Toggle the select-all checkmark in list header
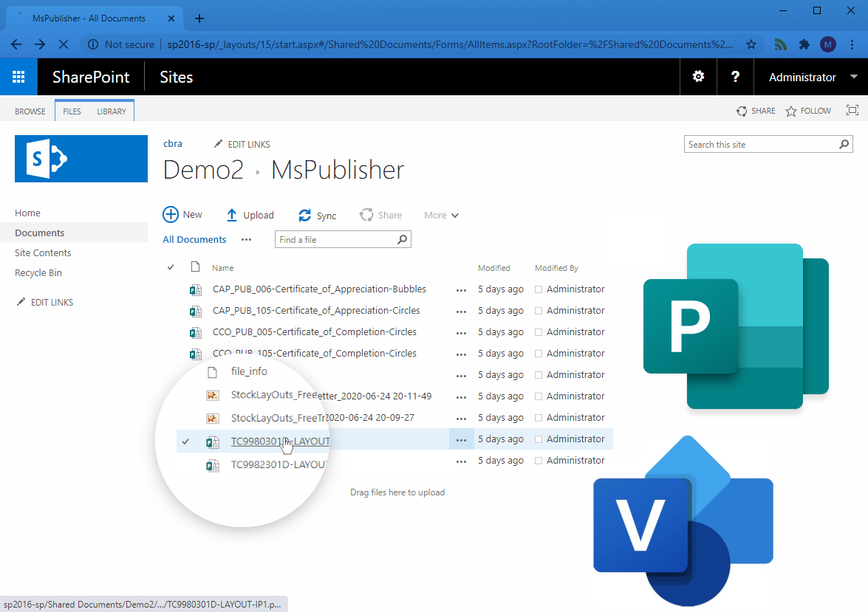Viewport: 868px width, 612px height. [x=171, y=267]
